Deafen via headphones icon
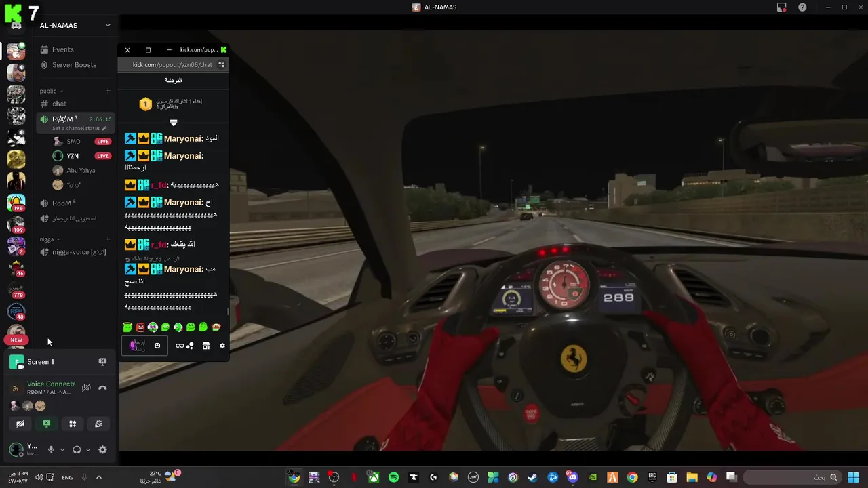The height and width of the screenshot is (488, 868). pos(77,449)
